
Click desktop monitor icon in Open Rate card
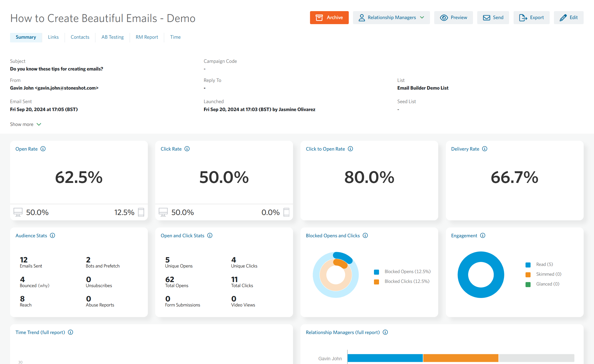(18, 212)
